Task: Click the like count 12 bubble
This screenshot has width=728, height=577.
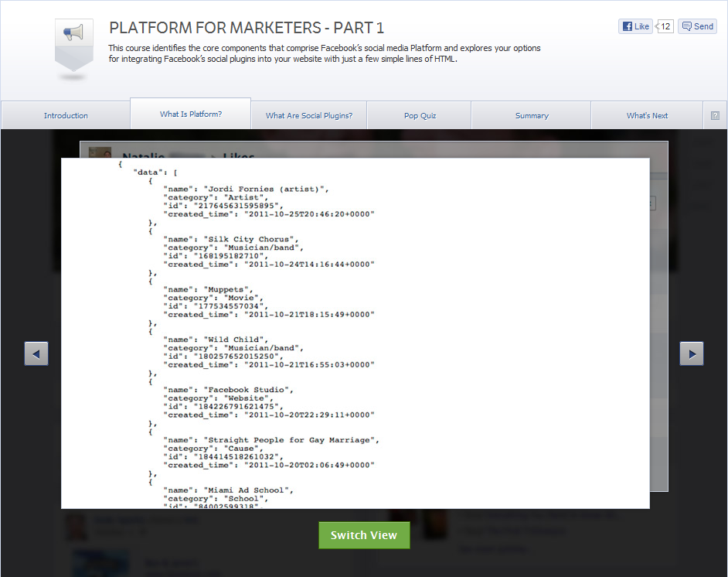Action: 665,26
